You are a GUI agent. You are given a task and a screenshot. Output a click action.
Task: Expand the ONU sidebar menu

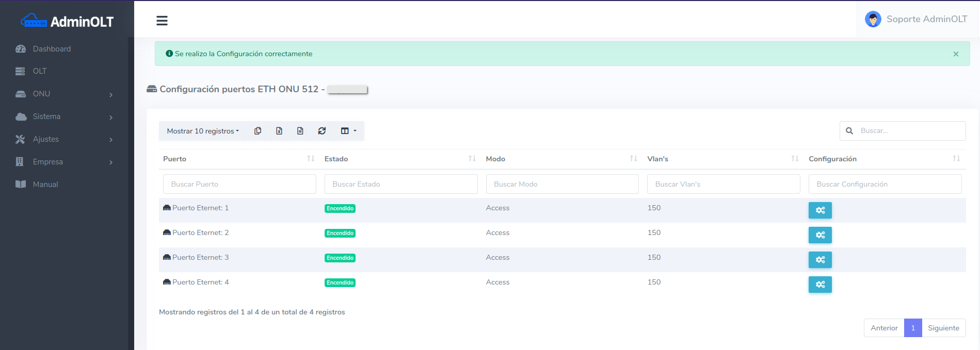(x=64, y=94)
